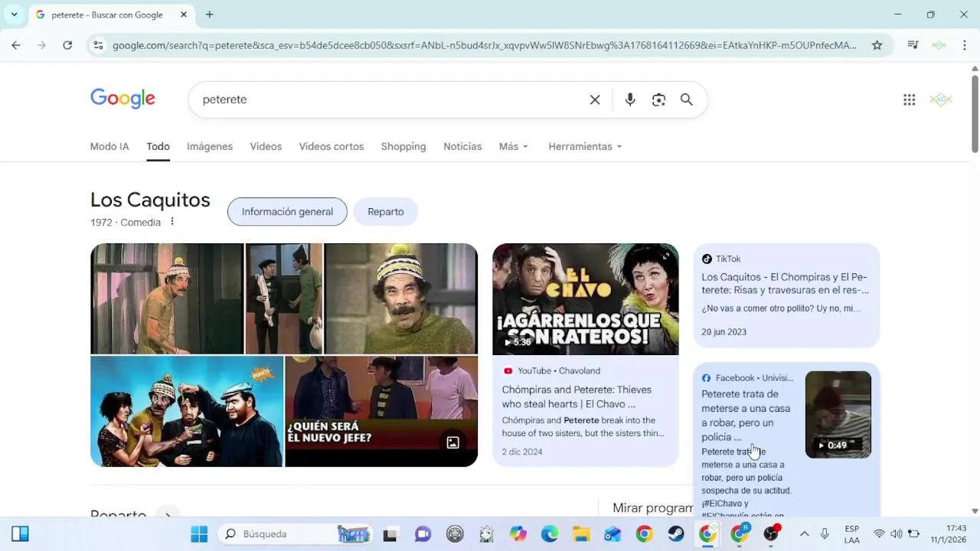Open the Windows Start menu

199,533
